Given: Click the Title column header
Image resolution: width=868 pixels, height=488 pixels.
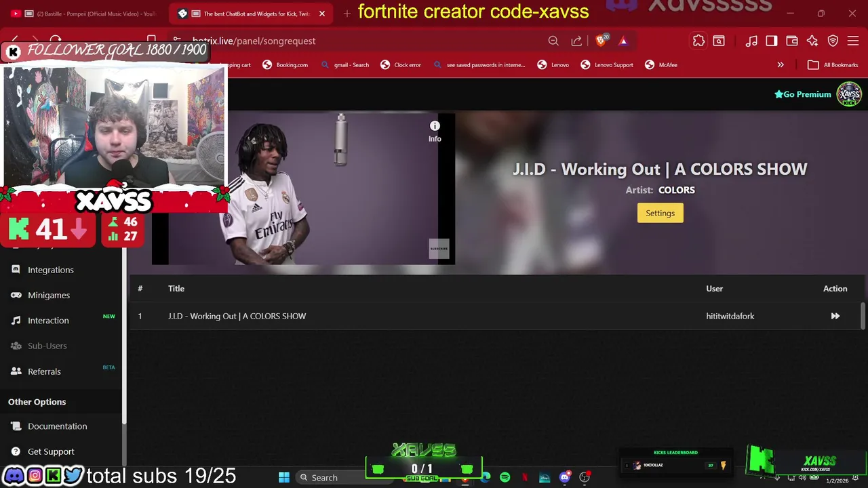Looking at the screenshot, I should [x=176, y=289].
